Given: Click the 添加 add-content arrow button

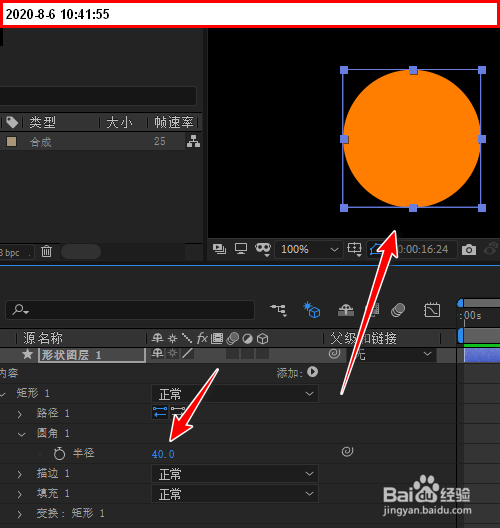Looking at the screenshot, I should [x=312, y=372].
